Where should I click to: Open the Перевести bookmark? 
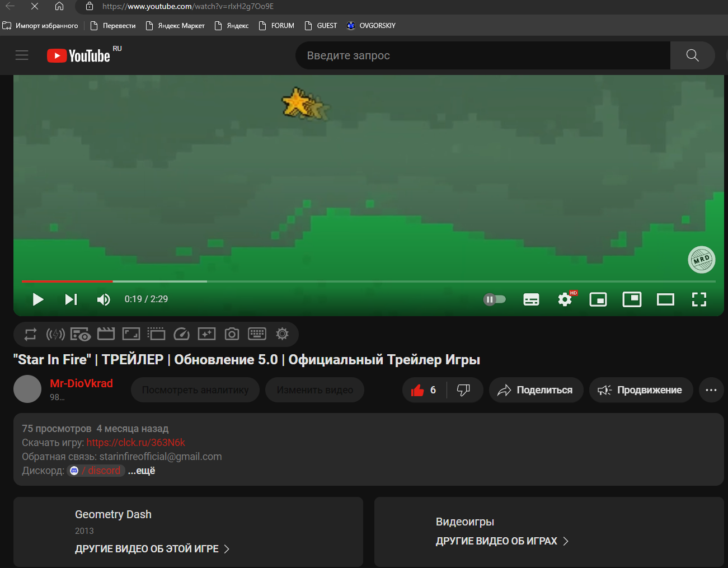coord(113,26)
